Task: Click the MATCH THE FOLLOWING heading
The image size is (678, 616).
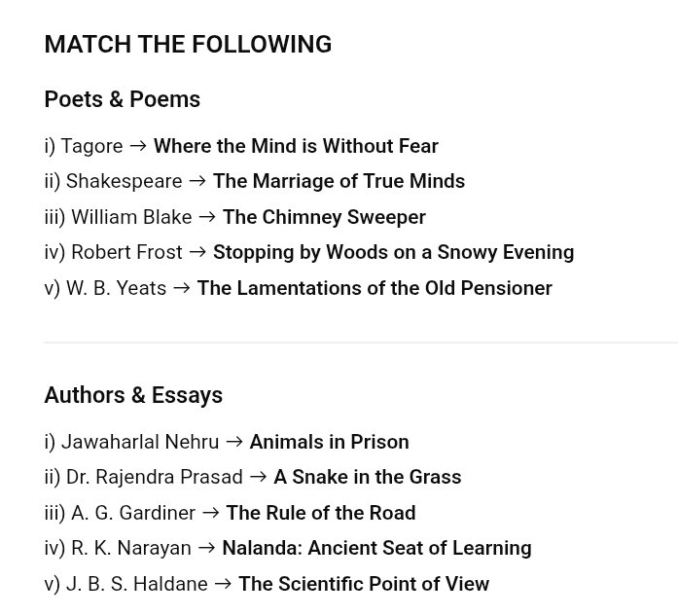Action: tap(188, 45)
